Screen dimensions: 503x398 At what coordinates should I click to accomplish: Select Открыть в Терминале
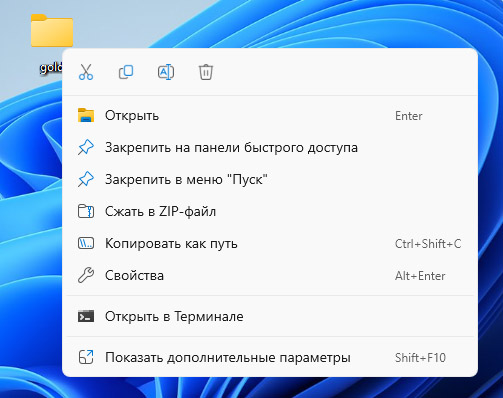coord(270,316)
